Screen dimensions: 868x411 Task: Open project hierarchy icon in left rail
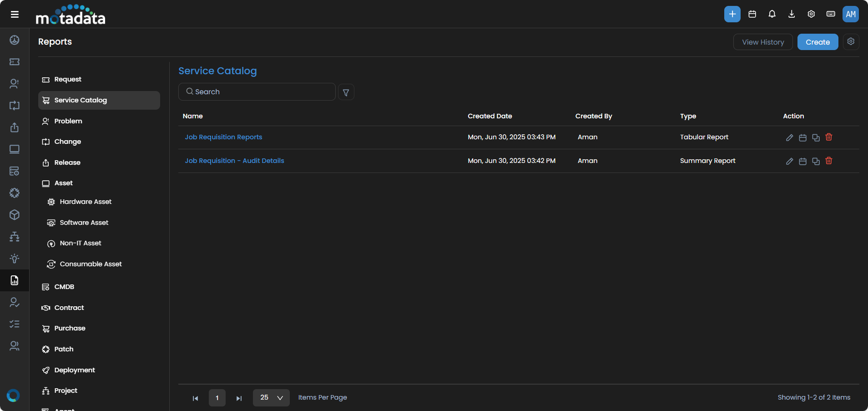point(15,237)
